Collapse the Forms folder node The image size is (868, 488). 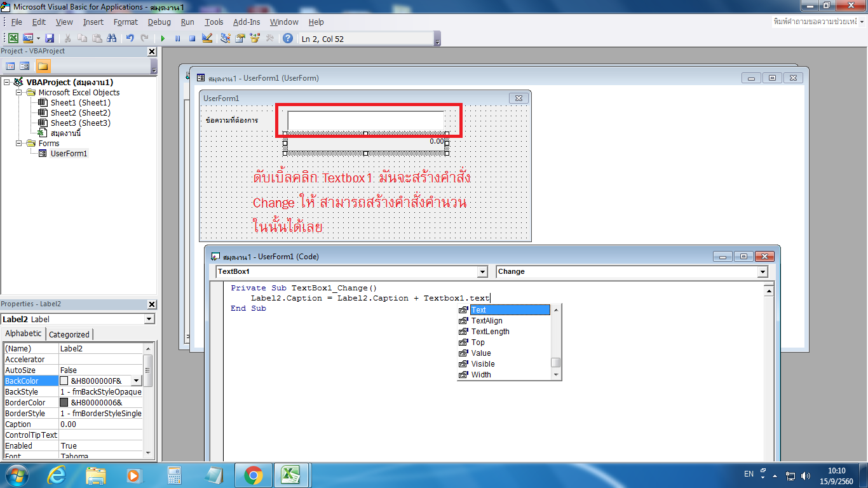pyautogui.click(x=20, y=143)
